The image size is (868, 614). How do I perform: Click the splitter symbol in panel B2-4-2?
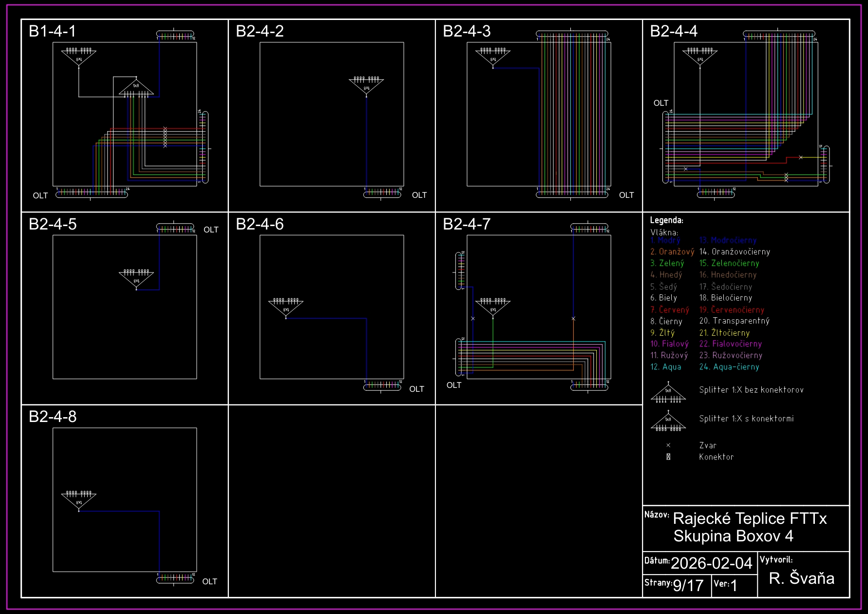pyautogui.click(x=366, y=86)
